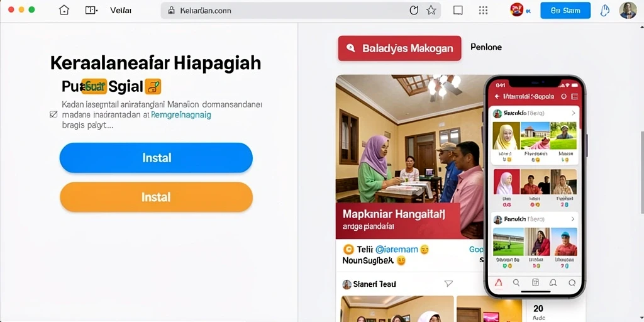
Task: Bookmark this page with the star icon
Action: [x=431, y=10]
